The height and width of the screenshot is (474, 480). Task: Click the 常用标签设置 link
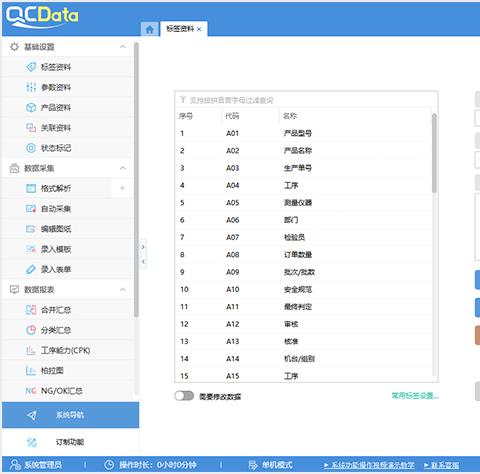(415, 396)
